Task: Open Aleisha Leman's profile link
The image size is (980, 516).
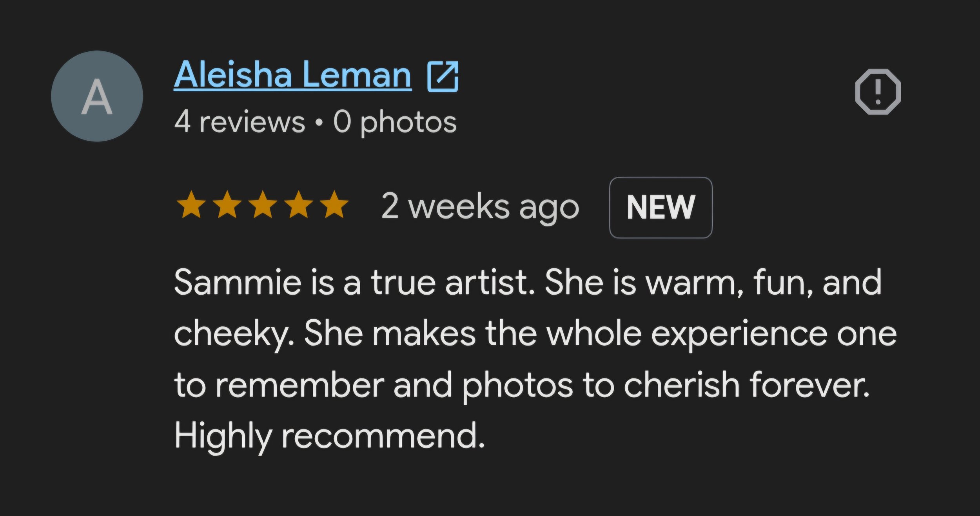Action: click(x=293, y=74)
